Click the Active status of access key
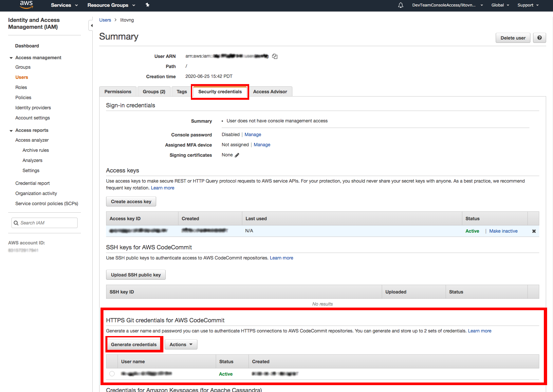Viewport: 553px width, 392px height. click(472, 231)
